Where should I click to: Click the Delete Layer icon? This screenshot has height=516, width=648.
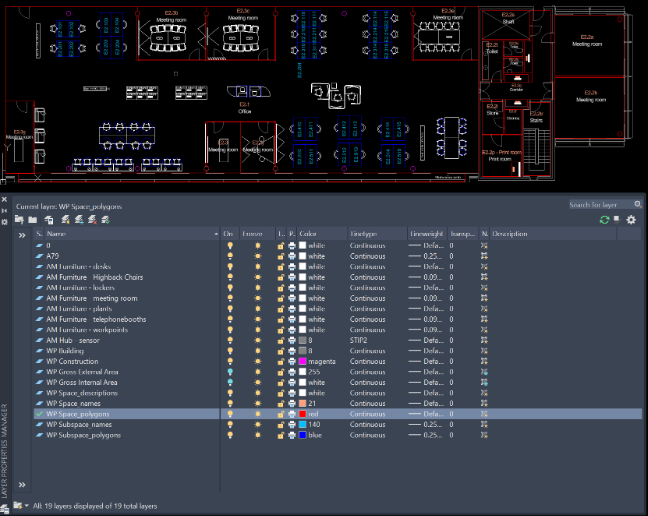(92, 220)
